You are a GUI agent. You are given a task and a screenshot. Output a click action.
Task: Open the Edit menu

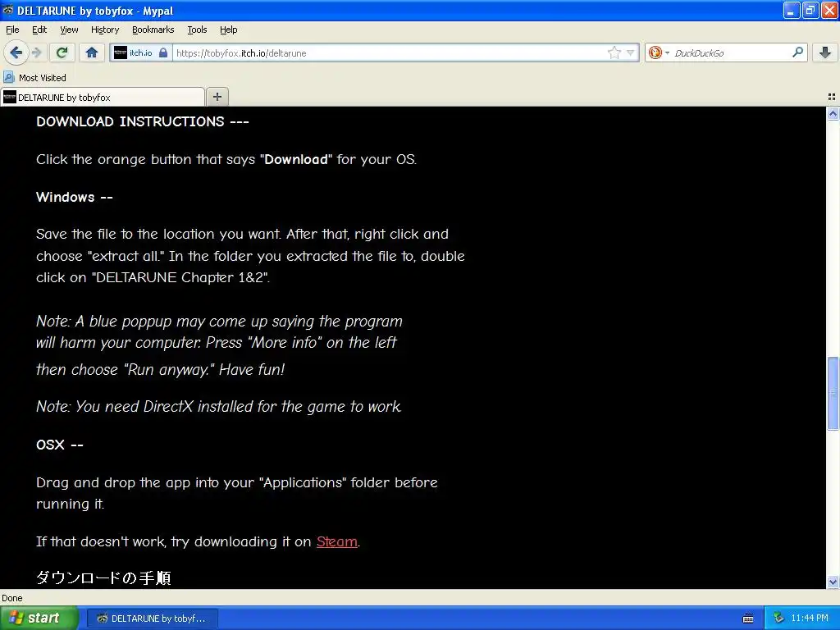[x=39, y=30]
